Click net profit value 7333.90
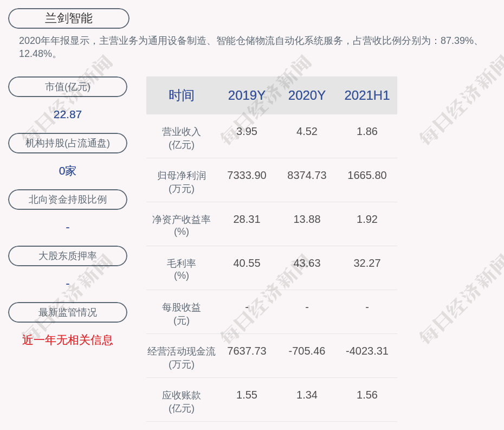 [247, 175]
